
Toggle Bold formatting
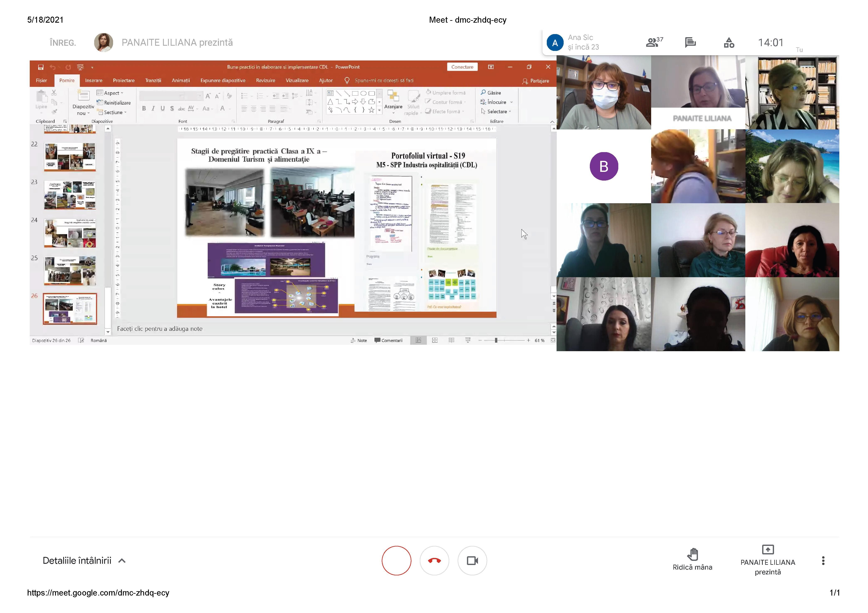[144, 108]
